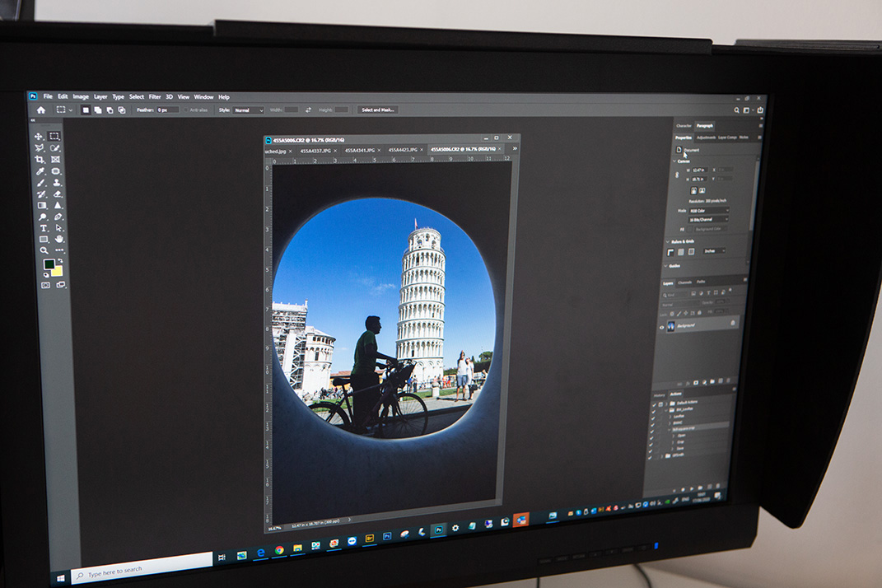Select the Move tool
The width and height of the screenshot is (882, 588).
pyautogui.click(x=39, y=136)
